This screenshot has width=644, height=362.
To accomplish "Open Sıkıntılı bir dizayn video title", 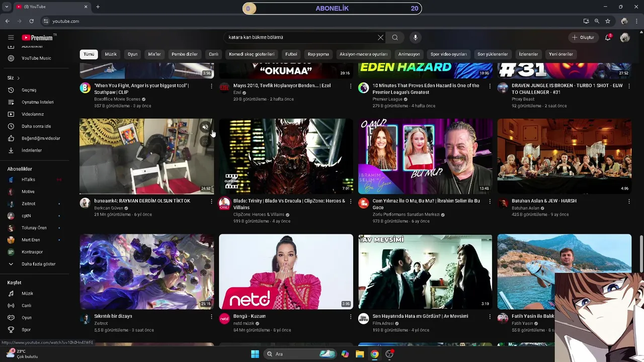I will pos(113,316).
